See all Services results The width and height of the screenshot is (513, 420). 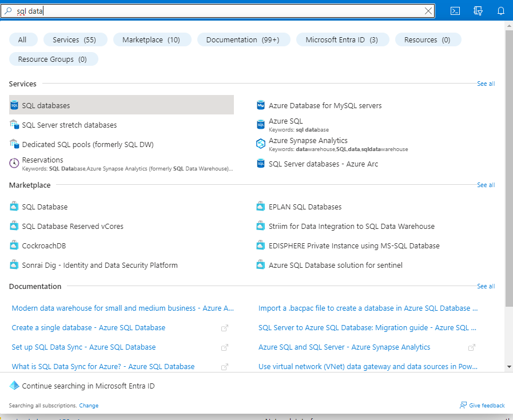click(x=486, y=84)
